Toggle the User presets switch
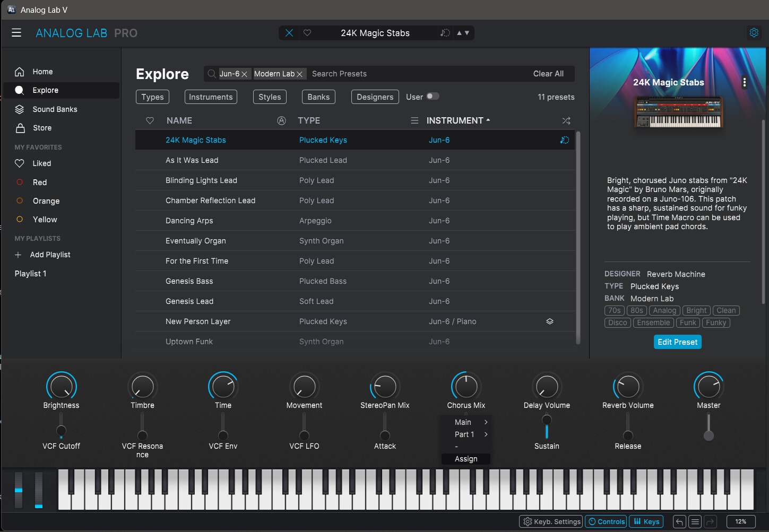Screen dimensions: 769x532 tap(433, 97)
